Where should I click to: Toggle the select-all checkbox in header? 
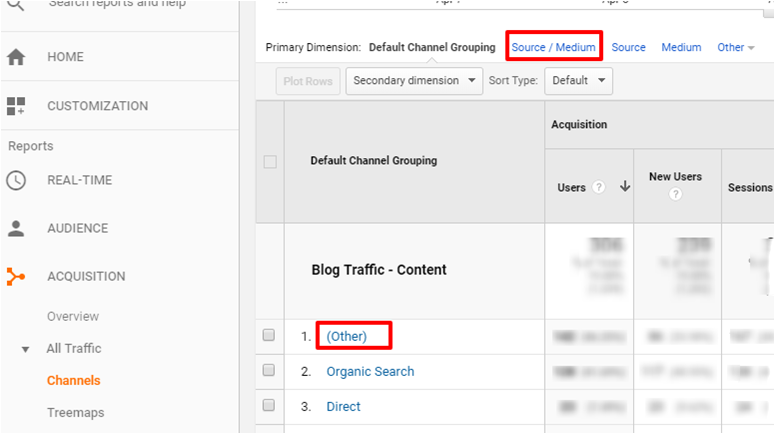270,162
